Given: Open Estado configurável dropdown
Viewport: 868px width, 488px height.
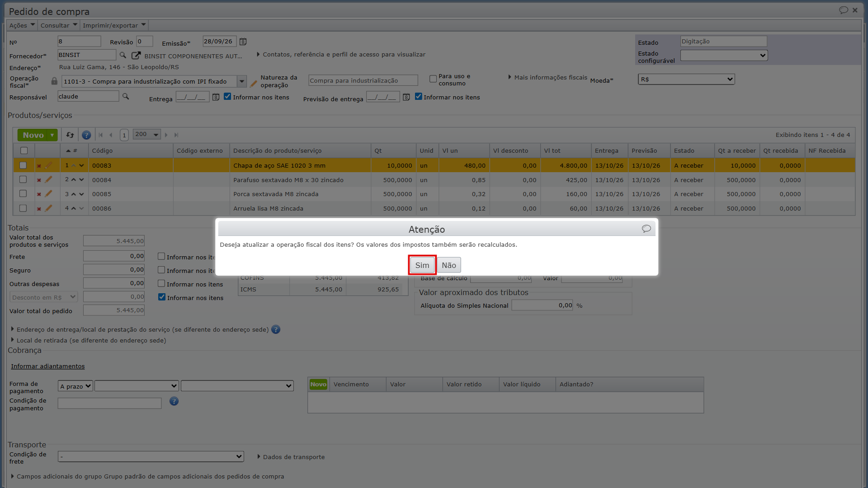Looking at the screenshot, I should 724,55.
